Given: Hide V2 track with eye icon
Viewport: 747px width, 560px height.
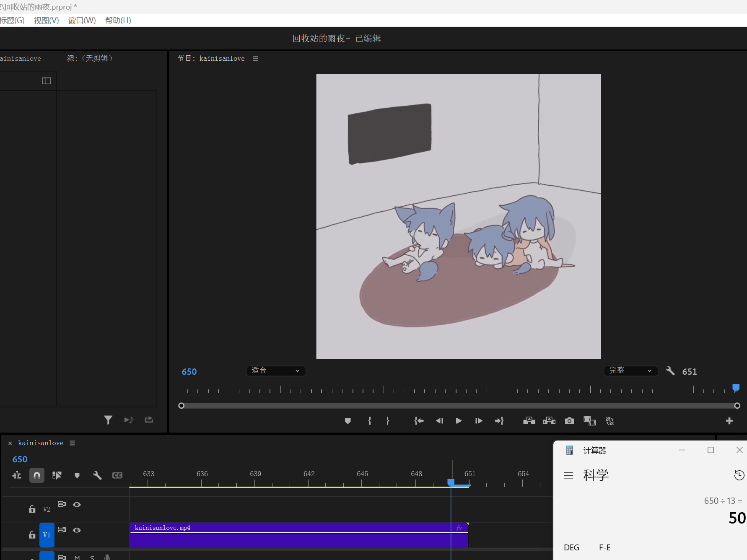Looking at the screenshot, I should click(77, 505).
